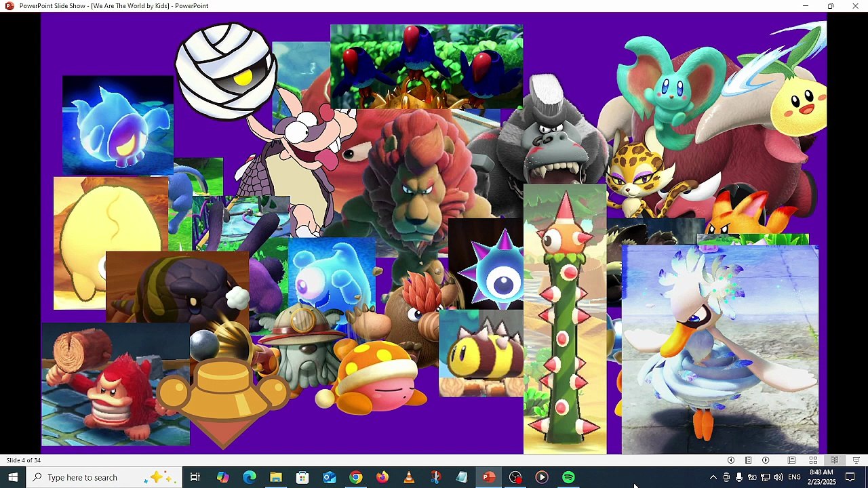Open the volume control tray icon
868x488 pixels.
point(778,477)
